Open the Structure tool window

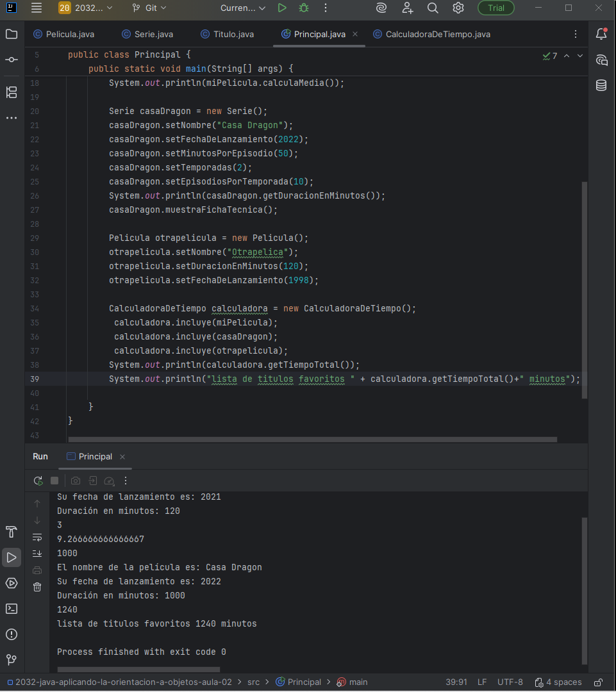pyautogui.click(x=12, y=92)
